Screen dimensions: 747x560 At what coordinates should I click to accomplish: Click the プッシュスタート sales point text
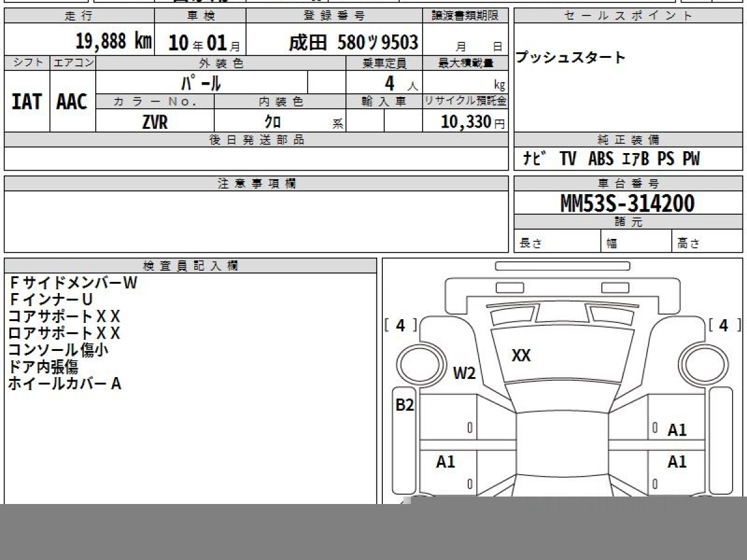pos(570,58)
